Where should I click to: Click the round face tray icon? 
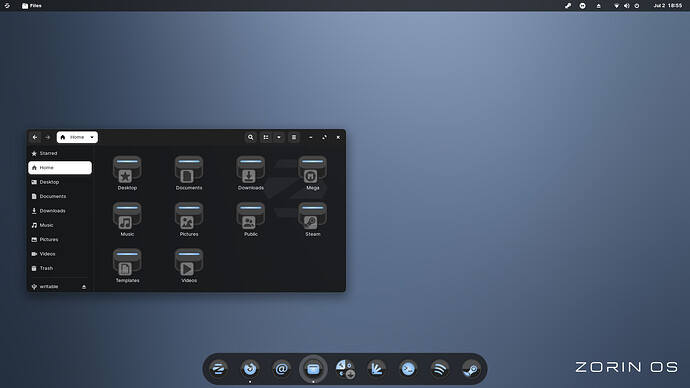click(583, 6)
